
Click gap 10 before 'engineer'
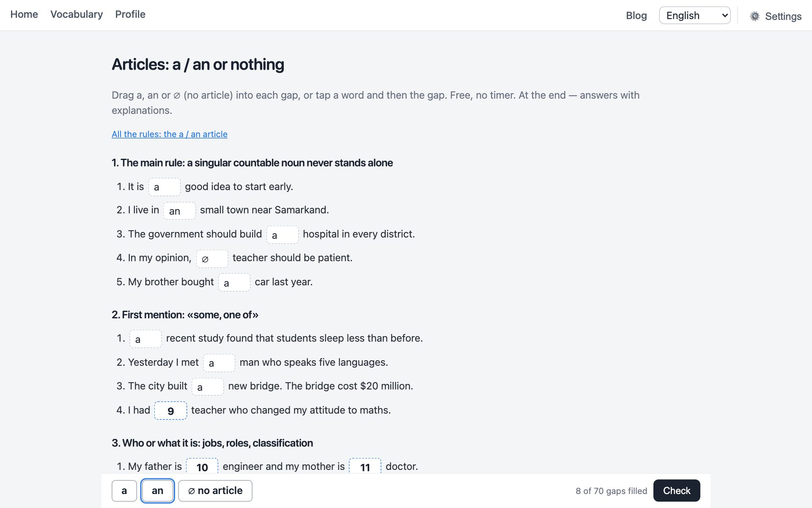(x=202, y=467)
